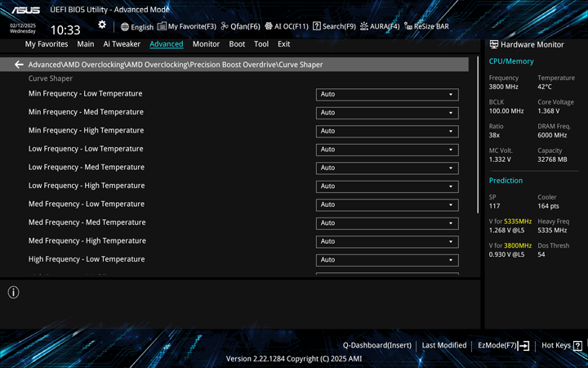Open the English language selector

tap(136, 26)
